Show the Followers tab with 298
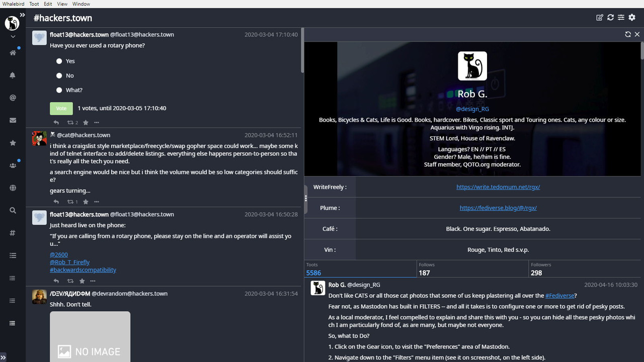The image size is (644, 362). point(585,269)
